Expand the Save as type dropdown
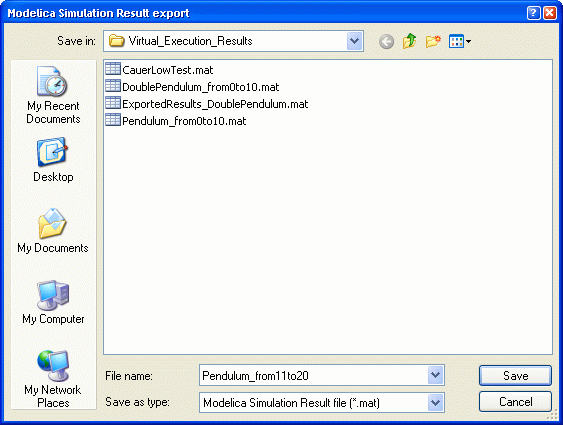This screenshot has height=425, width=563. [x=436, y=402]
